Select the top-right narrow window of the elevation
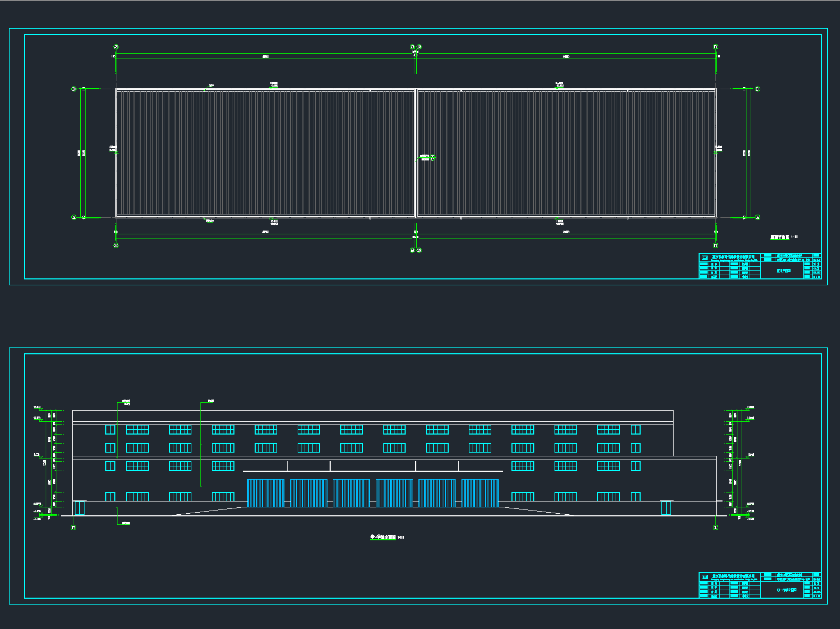Viewport: 840px width, 629px height. (636, 429)
